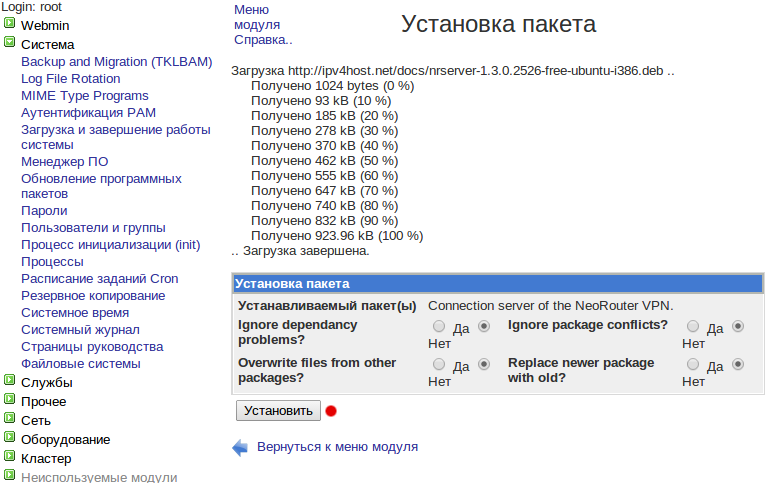The height and width of the screenshot is (483, 768).
Task: Expand the Кластер category icon
Action: click(9, 456)
